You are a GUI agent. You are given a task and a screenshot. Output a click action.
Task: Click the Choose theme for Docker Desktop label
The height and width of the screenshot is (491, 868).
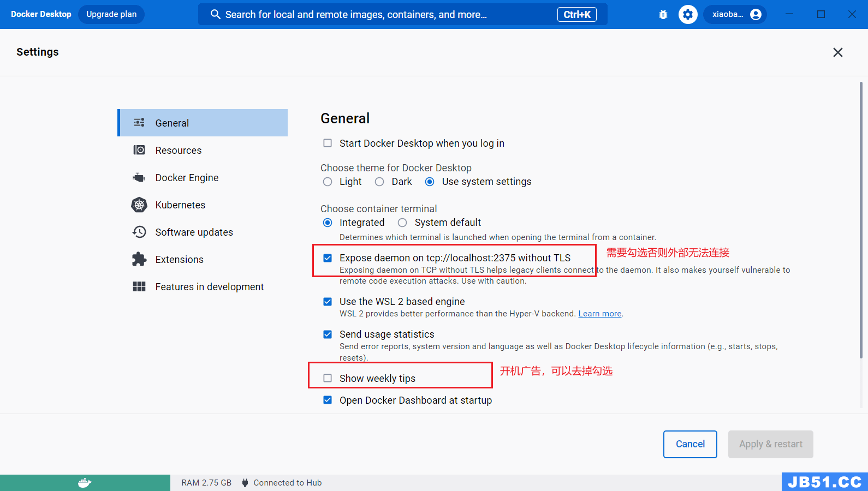396,168
